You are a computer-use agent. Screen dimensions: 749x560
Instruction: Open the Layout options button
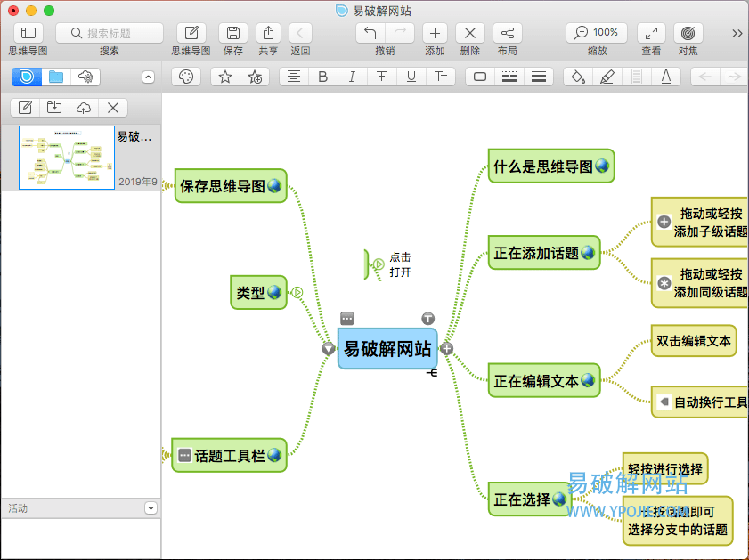click(508, 33)
